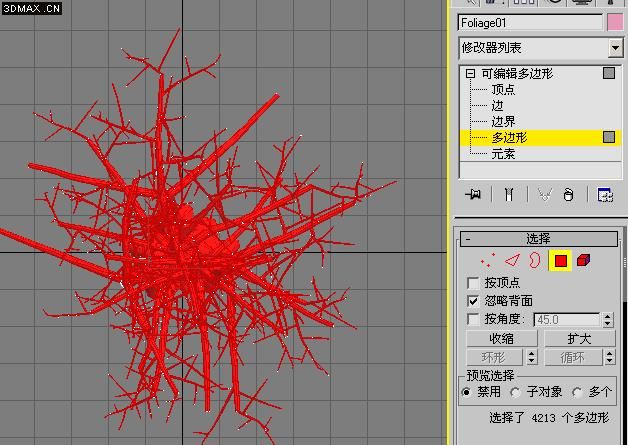
Task: Select 边 in the modifier stack
Action: pyautogui.click(x=497, y=105)
